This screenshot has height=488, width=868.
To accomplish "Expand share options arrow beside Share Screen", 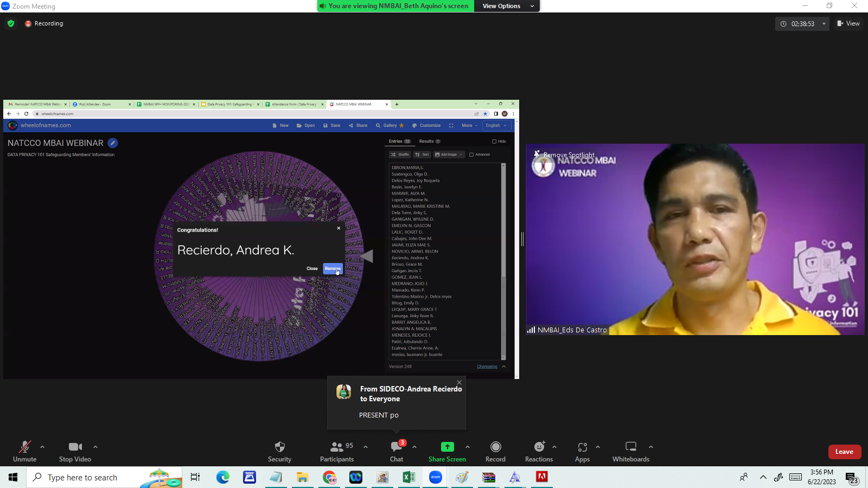I will (x=468, y=447).
